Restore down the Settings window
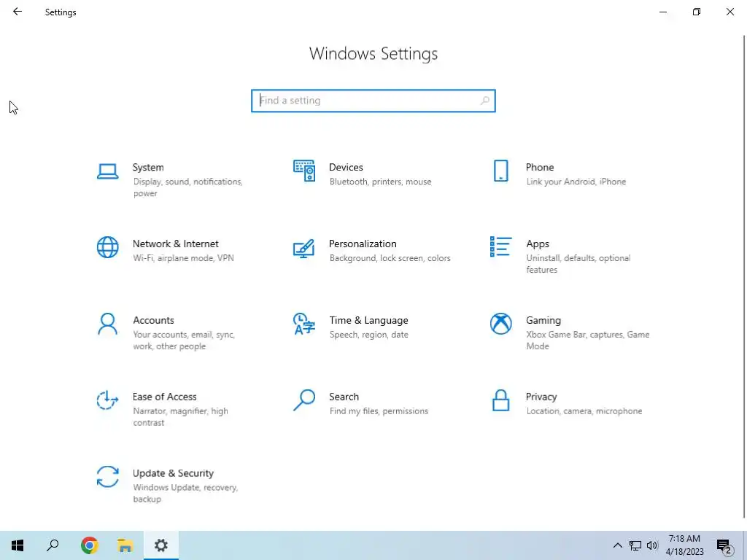Screen dimensions: 747x560 click(x=697, y=12)
